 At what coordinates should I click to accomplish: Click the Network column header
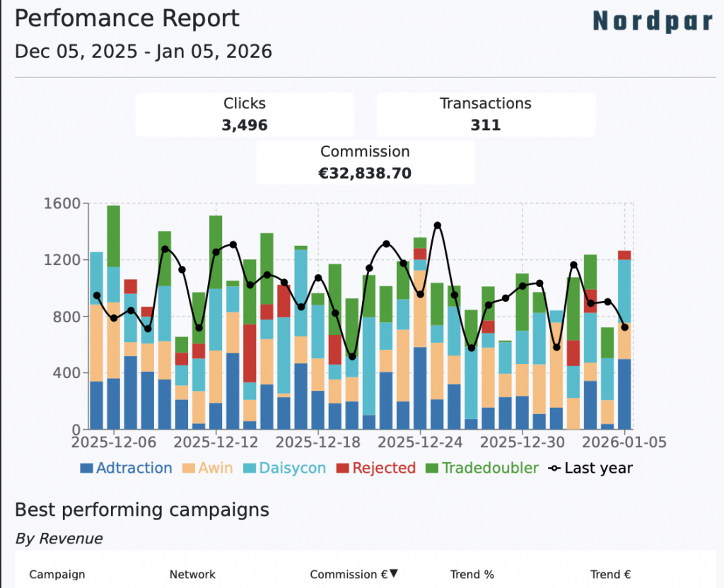[192, 575]
